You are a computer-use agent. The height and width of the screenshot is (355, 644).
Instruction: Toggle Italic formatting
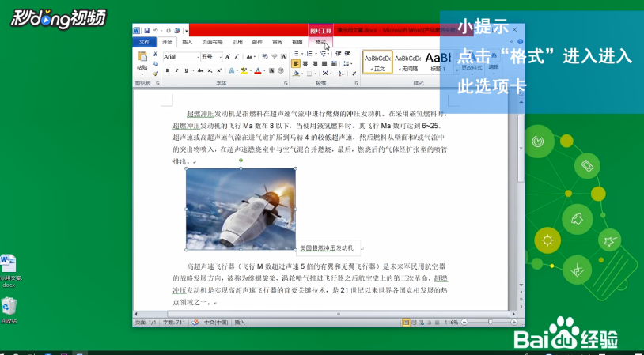(177, 70)
